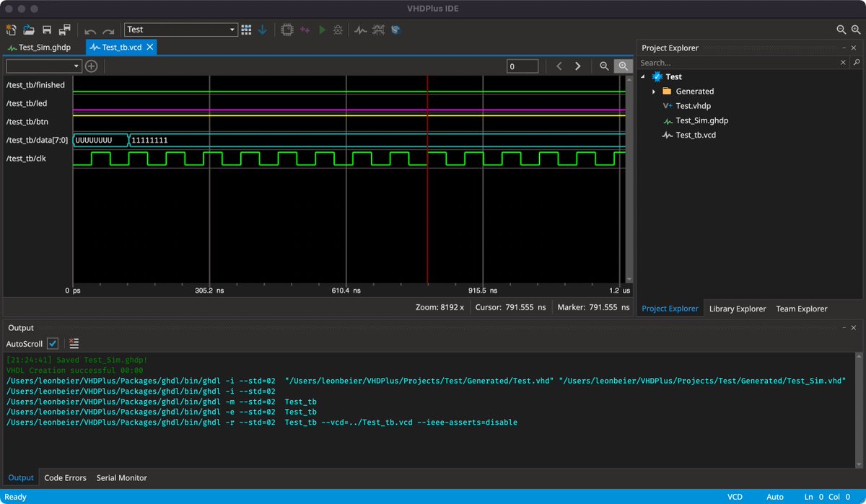Select the /test_tb/finished signal
Viewport: 866px width, 504px height.
coord(35,85)
